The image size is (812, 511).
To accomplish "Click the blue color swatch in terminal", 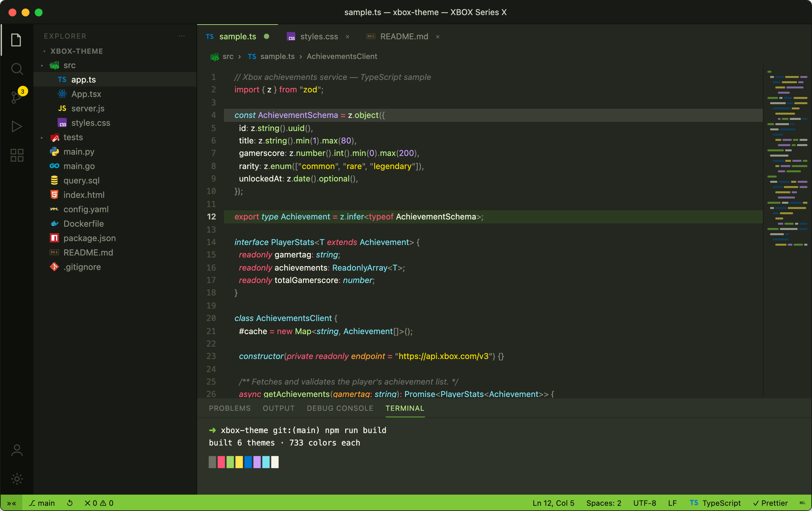I will 248,462.
